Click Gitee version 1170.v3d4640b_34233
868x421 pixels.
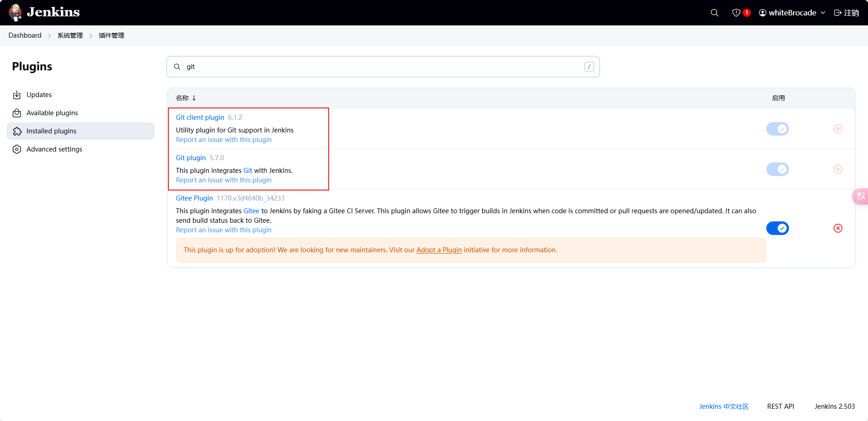251,198
